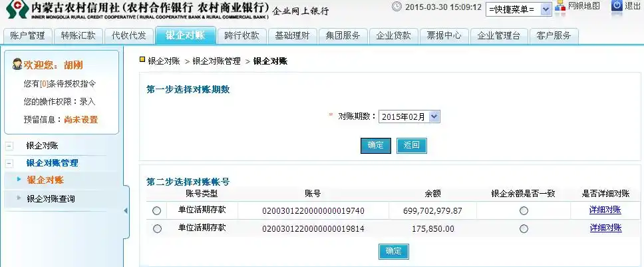Image resolution: width=644 pixels, height=267 pixels.
Task: Click 您的操作权限：录入 text
Action: 60,102
